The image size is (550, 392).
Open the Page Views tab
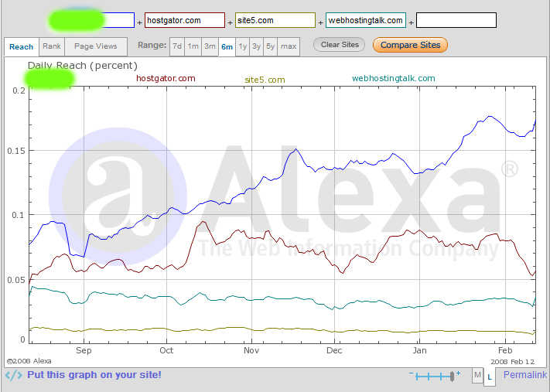click(x=96, y=46)
